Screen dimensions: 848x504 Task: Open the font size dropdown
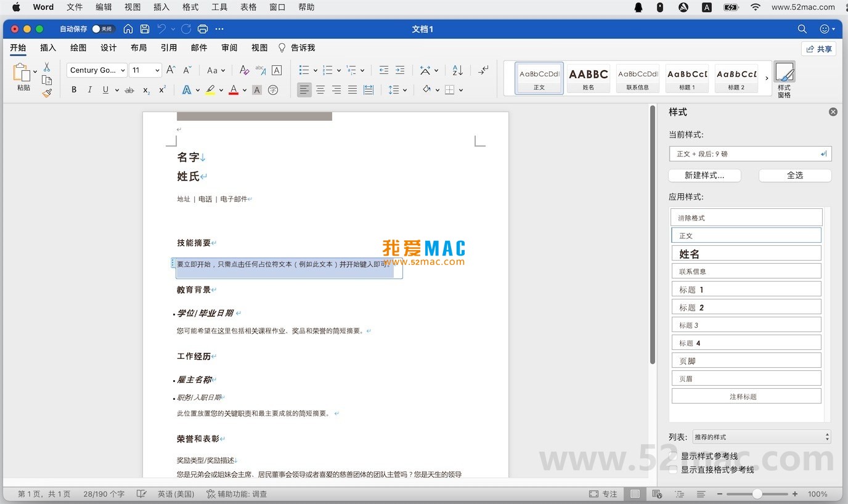point(157,70)
